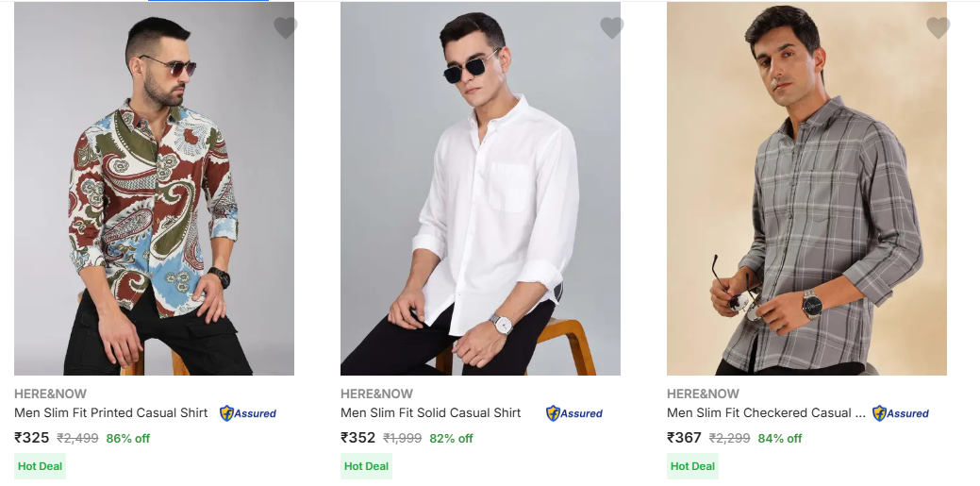This screenshot has height=486, width=980.
Task: Toggle wishlist heart on white solid shirt
Action: (612, 28)
